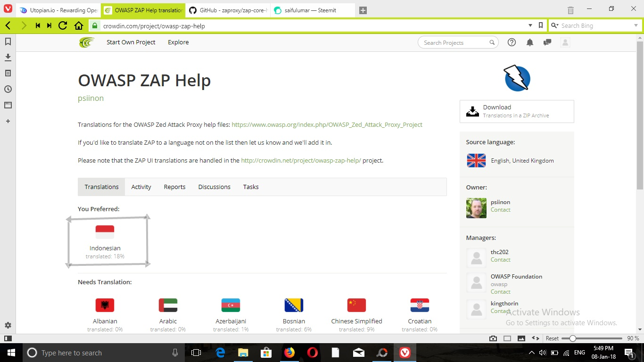This screenshot has height=362, width=644.
Task: Open the crowdin.net owasp-zap-help link
Action: [x=301, y=161]
